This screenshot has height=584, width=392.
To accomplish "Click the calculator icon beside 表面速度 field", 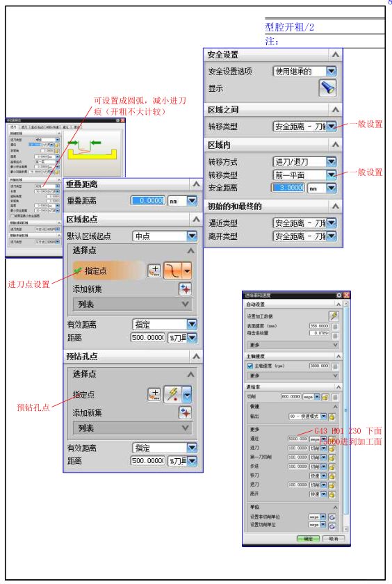I will [x=335, y=326].
